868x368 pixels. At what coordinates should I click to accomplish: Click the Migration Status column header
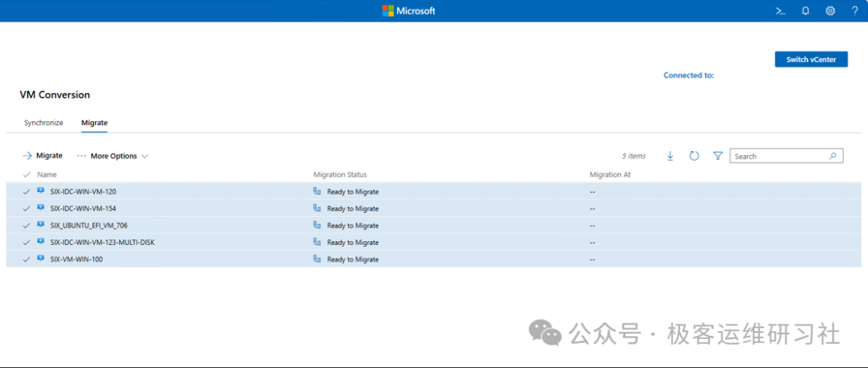340,174
